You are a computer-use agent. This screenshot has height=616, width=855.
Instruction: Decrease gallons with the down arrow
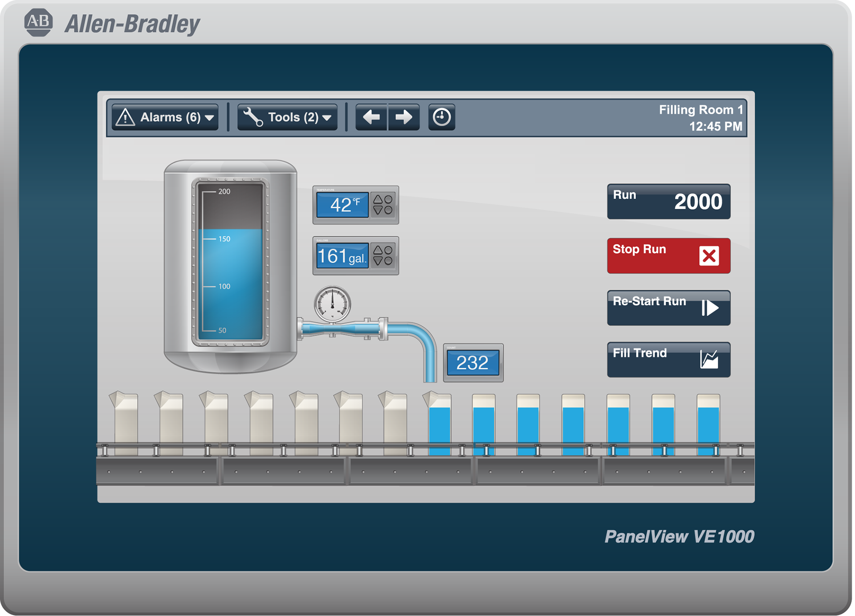click(x=378, y=261)
